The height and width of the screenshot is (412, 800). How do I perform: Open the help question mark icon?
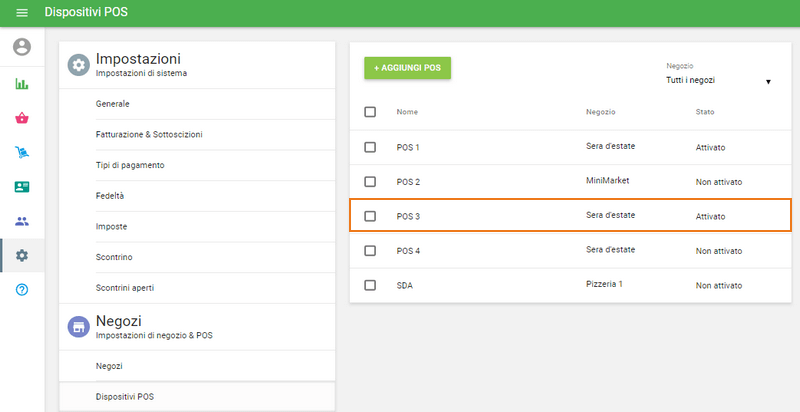[x=22, y=289]
